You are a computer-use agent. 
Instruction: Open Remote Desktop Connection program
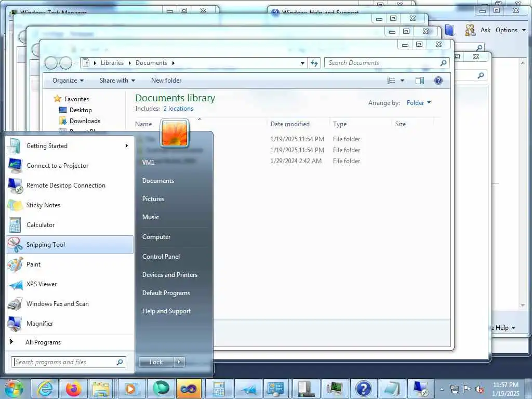[70, 185]
